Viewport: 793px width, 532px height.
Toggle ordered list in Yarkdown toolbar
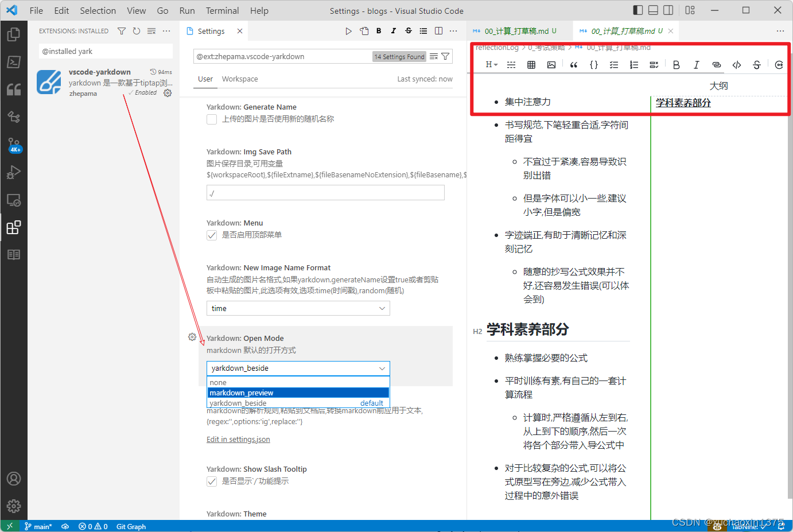(634, 65)
